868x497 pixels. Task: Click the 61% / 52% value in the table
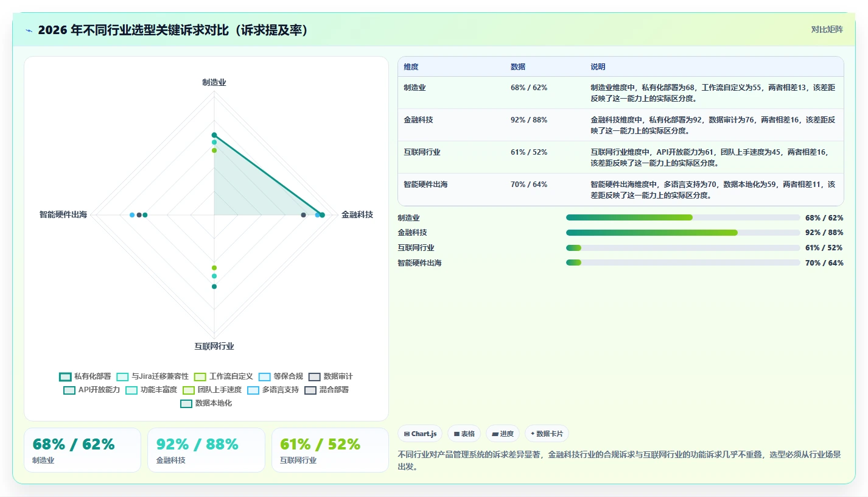pos(529,152)
